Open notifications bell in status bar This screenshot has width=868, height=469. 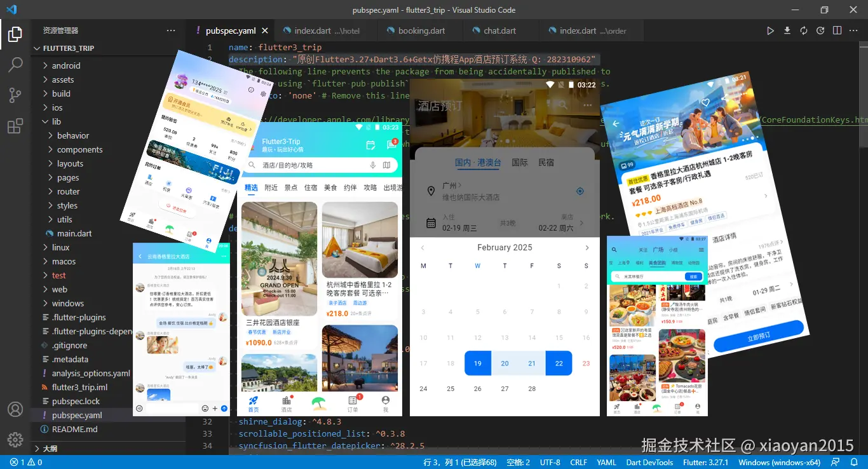pos(854,463)
